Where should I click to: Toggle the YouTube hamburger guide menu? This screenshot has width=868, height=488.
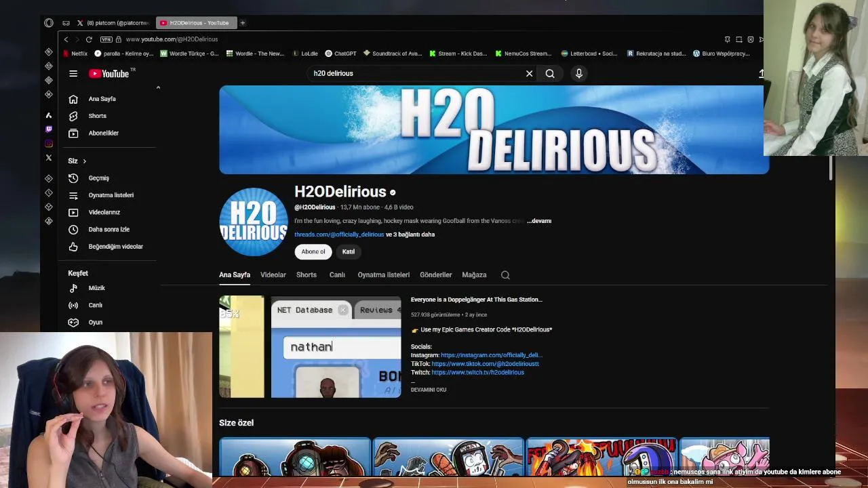[x=73, y=73]
